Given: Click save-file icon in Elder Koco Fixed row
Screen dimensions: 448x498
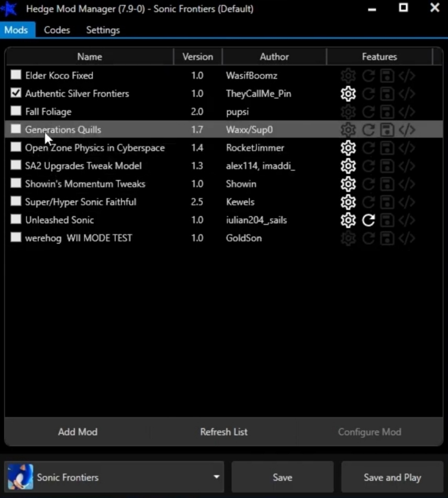Looking at the screenshot, I should 387,75.
